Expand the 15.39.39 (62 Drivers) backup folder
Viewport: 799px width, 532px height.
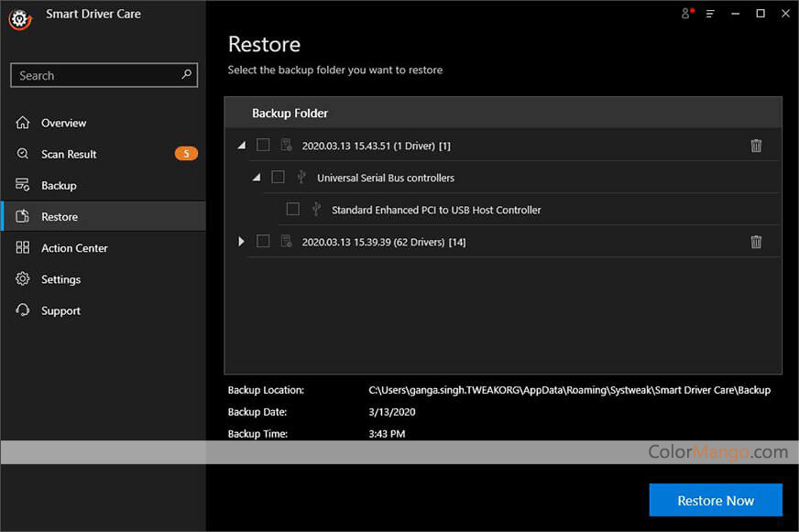tap(242, 242)
